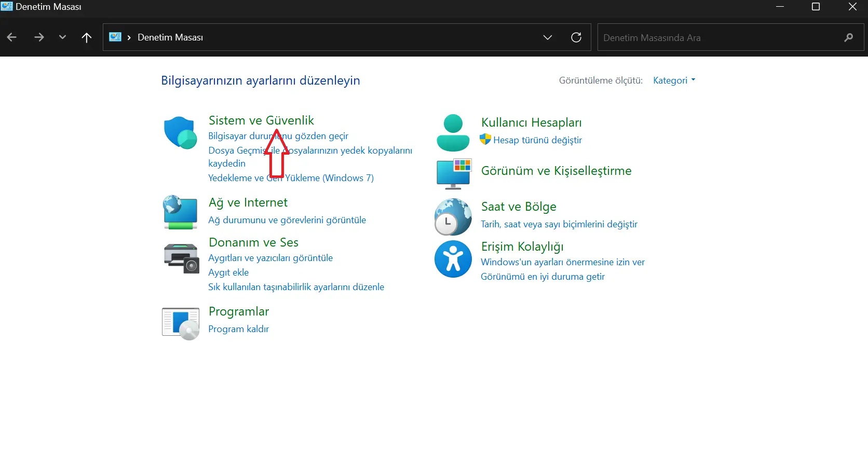Click Ağ durumunu ve görevlerini görüntüle
This screenshot has height=451, width=868.
287,220
